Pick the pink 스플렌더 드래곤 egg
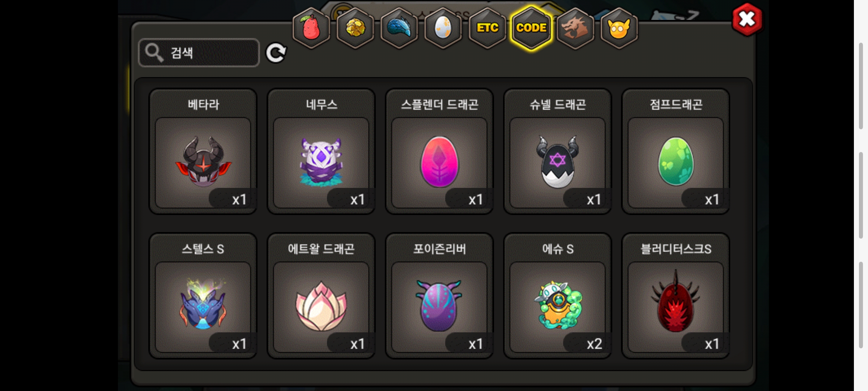868x391 pixels. click(439, 151)
